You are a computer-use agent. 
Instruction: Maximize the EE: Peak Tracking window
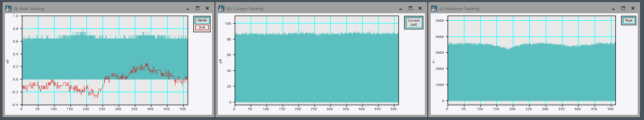(197, 8)
